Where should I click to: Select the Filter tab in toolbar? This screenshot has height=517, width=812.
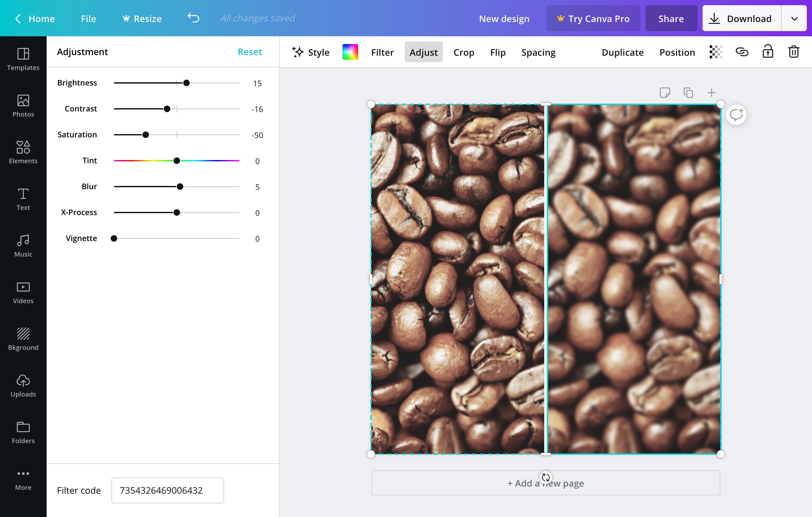click(382, 52)
